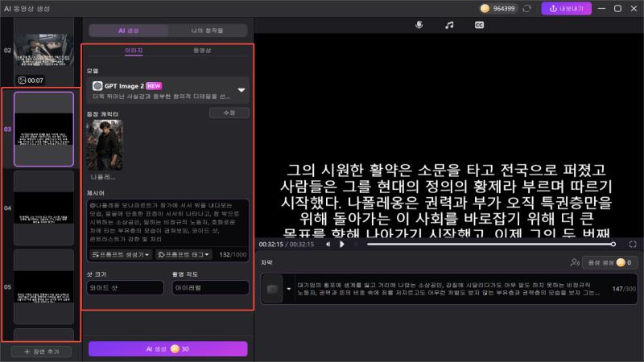Click the purple AI 생성 30 button
Screen dimensions: 644x362
pos(168,349)
